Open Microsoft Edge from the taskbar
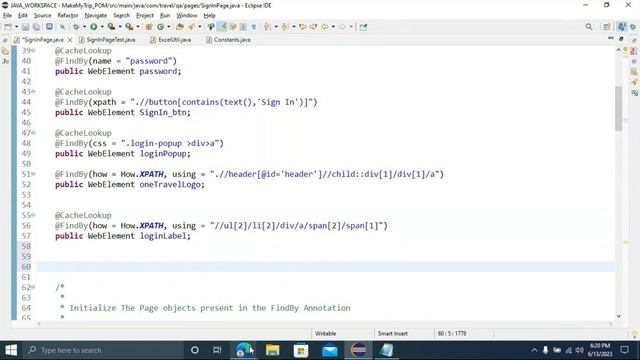The height and width of the screenshot is (360, 640). click(244, 350)
